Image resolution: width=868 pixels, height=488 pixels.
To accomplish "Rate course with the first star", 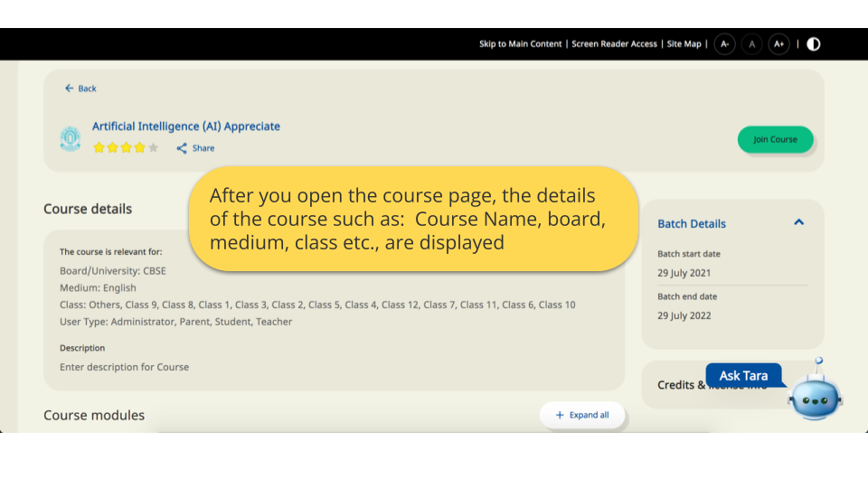I will click(x=99, y=148).
